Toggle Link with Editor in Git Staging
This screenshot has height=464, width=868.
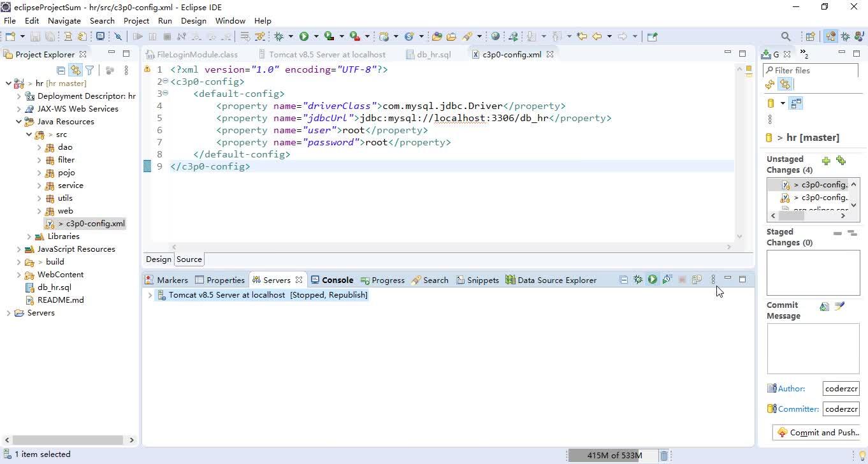(x=785, y=84)
